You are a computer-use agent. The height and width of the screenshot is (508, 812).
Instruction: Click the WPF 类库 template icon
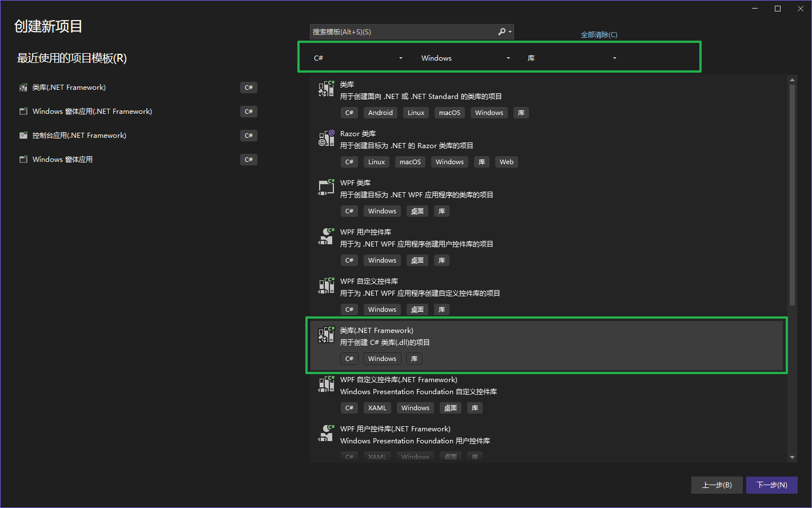coord(327,187)
